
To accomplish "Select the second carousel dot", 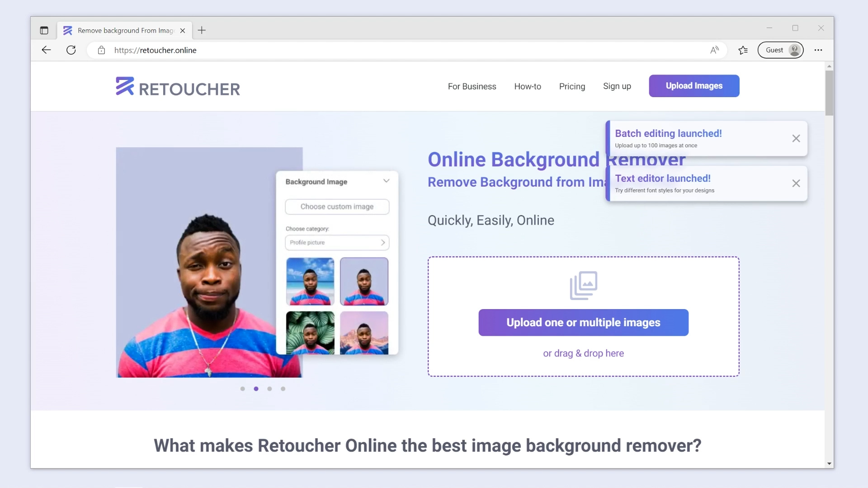I will click(x=256, y=389).
